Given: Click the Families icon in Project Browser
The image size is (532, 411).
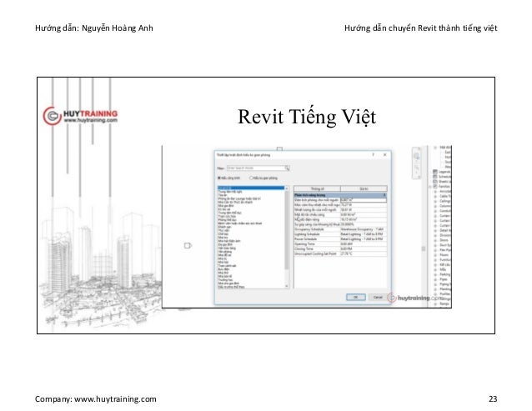Looking at the screenshot, I should click(x=435, y=186).
